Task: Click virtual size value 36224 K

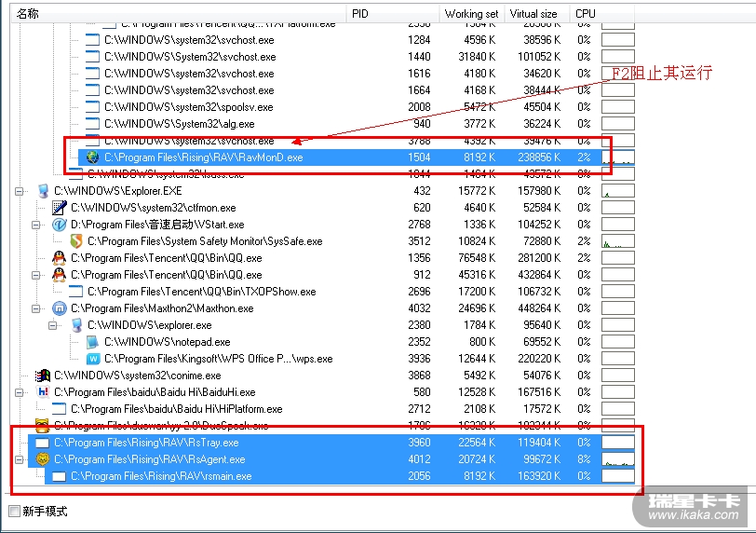Action: (x=542, y=124)
